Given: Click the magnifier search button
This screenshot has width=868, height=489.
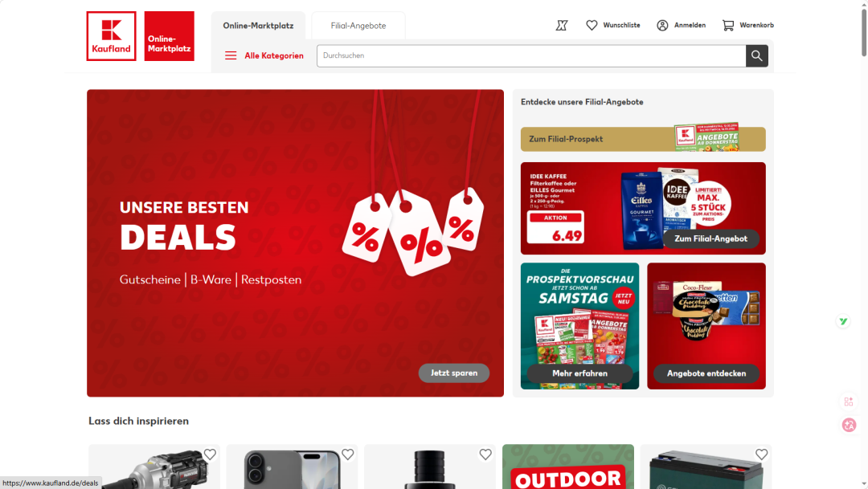Looking at the screenshot, I should tap(757, 56).
